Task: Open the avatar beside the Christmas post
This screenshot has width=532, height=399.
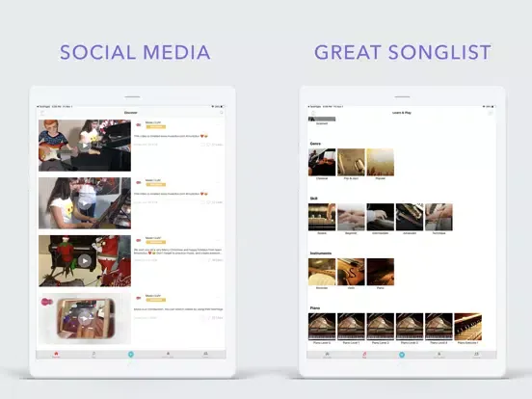Action: point(139,240)
